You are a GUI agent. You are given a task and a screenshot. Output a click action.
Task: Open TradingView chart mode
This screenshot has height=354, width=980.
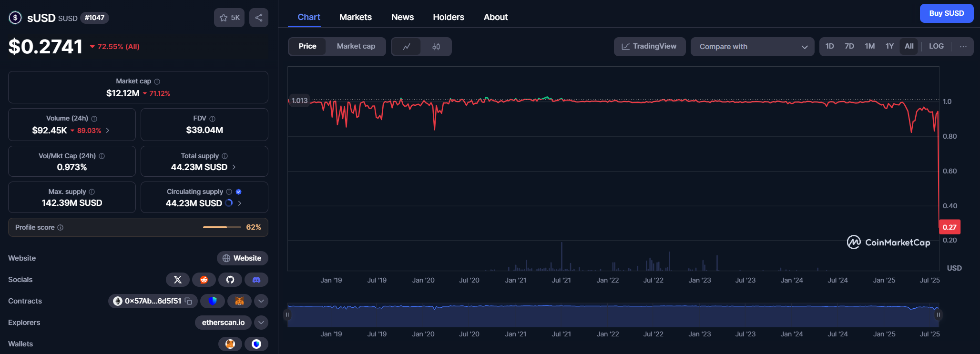[650, 47]
